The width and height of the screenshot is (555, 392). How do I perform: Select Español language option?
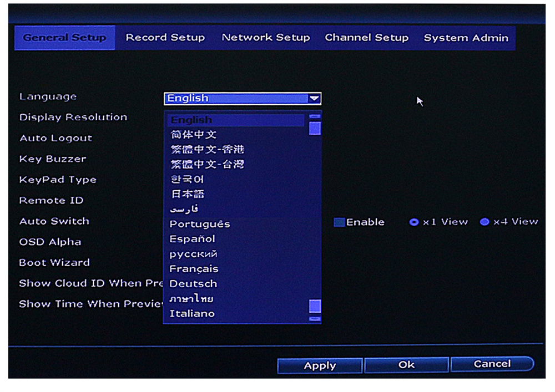[x=193, y=239]
